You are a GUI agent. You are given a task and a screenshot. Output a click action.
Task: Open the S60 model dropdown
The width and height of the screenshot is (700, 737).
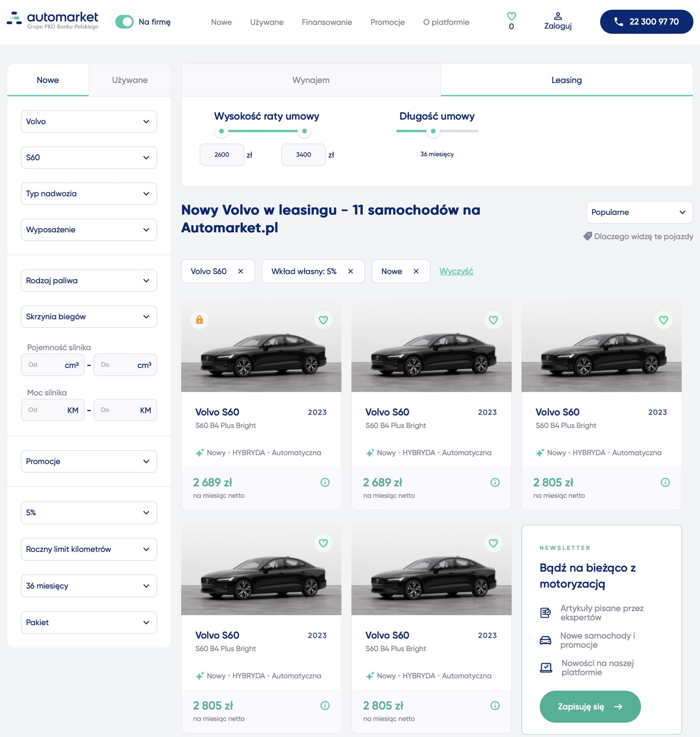coord(89,157)
